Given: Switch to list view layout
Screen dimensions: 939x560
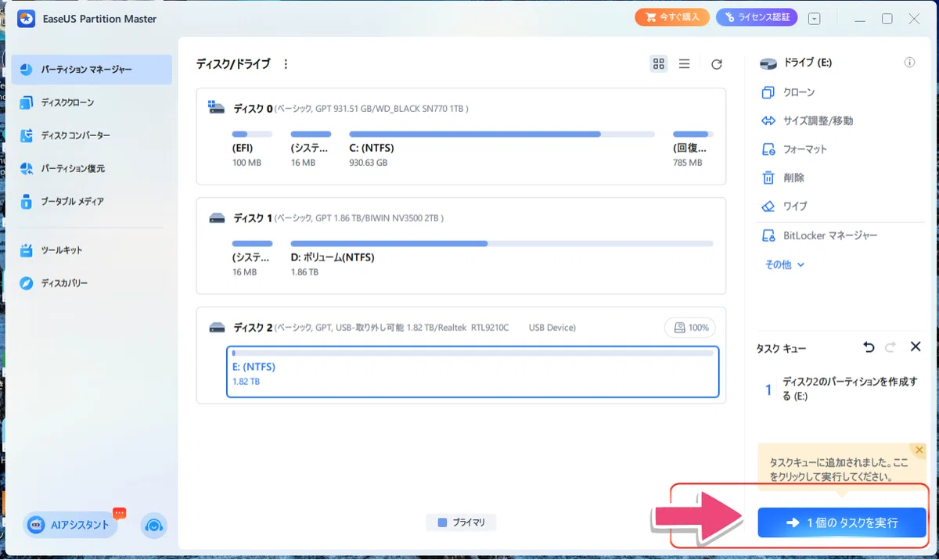Looking at the screenshot, I should point(684,64).
